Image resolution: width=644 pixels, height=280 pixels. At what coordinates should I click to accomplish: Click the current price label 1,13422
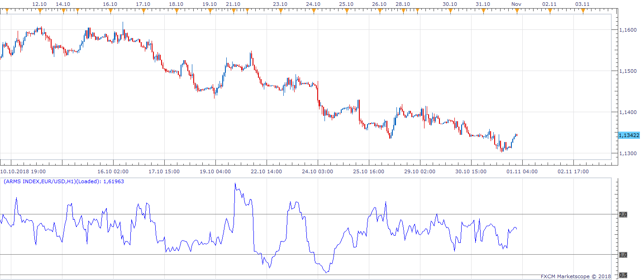coord(629,135)
